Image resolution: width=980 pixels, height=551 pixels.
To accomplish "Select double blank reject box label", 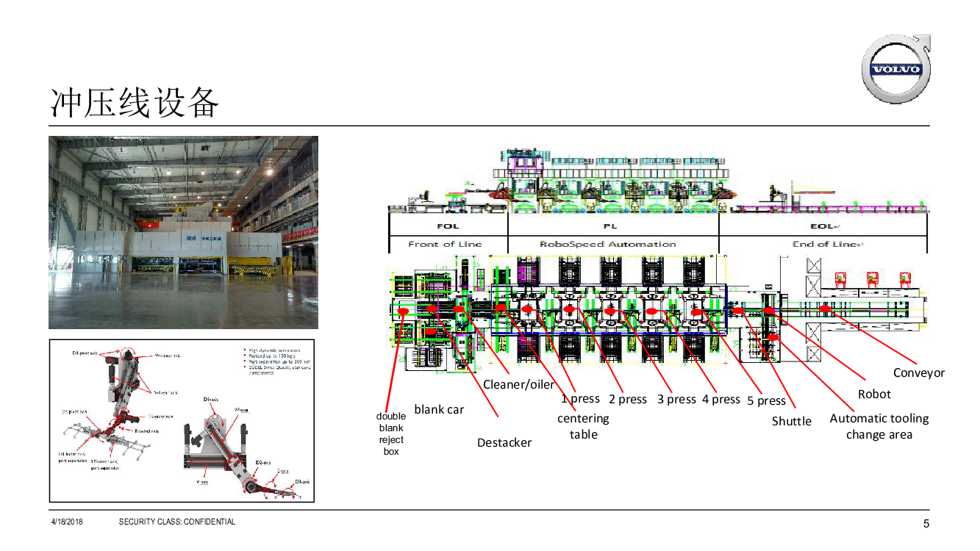I will point(391,434).
